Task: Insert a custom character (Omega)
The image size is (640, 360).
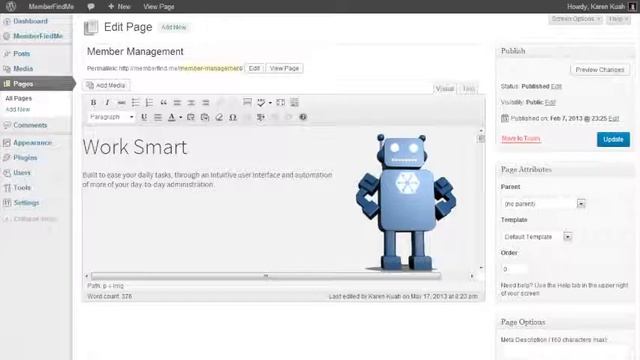Action: click(x=233, y=117)
